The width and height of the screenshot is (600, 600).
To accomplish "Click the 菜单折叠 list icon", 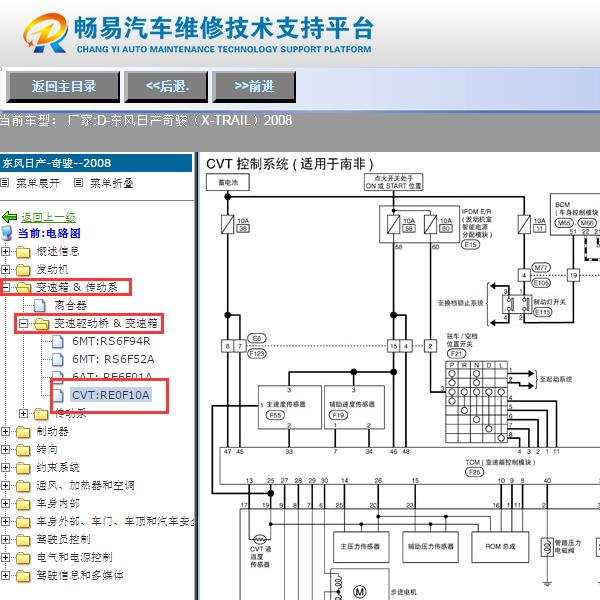I will (78, 183).
